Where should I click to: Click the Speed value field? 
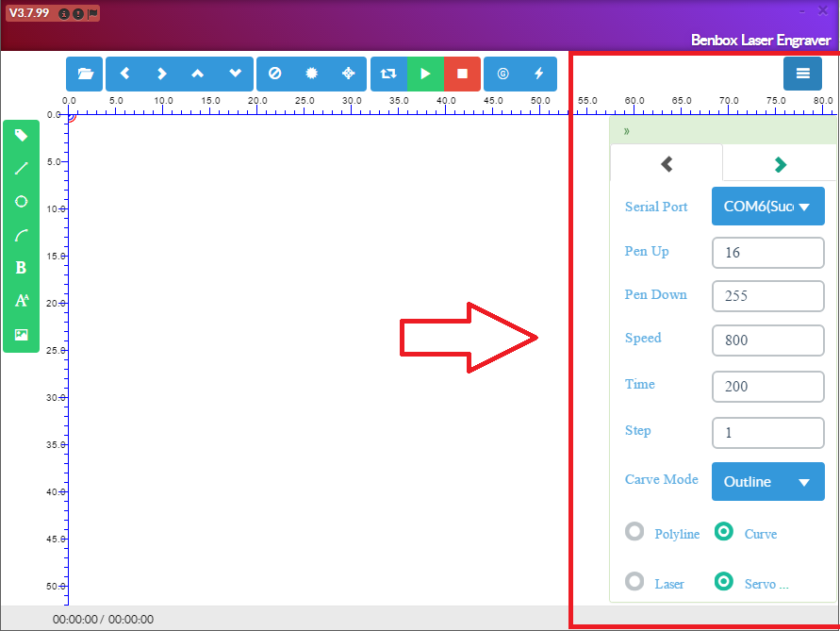pyautogui.click(x=767, y=340)
